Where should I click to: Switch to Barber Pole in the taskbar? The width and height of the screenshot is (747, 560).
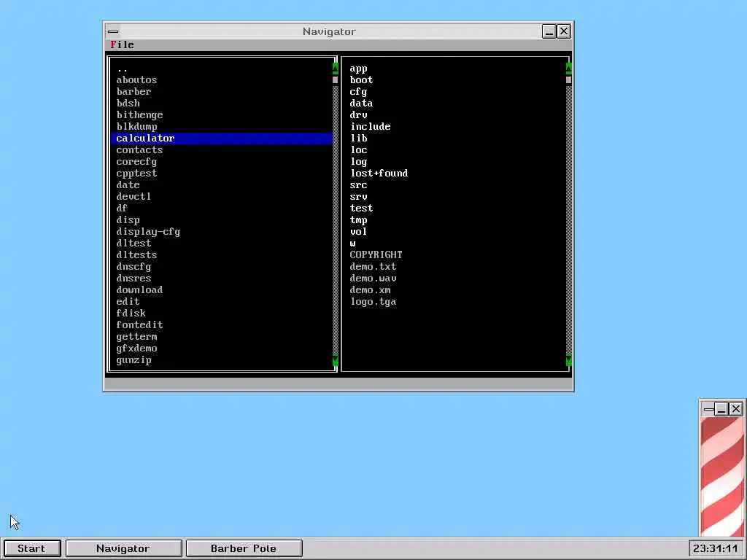[244, 548]
